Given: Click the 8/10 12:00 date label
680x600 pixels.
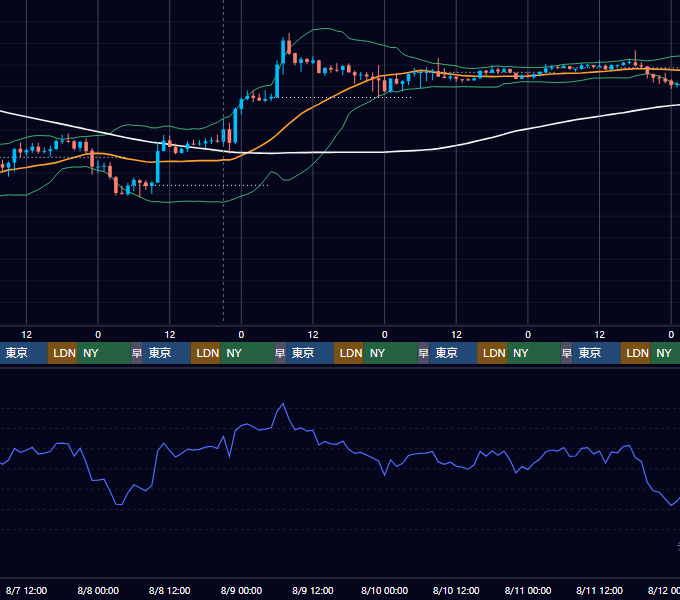Looking at the screenshot, I should click(x=456, y=590).
